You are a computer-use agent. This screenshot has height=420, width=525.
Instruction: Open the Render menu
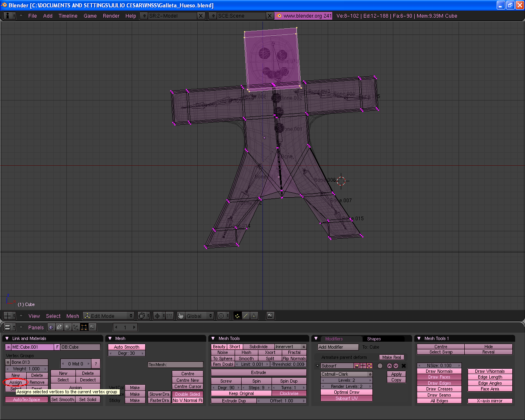click(111, 16)
